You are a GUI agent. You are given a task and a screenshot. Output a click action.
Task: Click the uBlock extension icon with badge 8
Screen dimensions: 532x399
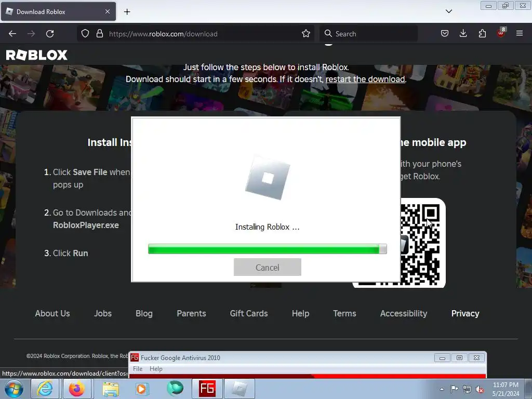coord(501,33)
